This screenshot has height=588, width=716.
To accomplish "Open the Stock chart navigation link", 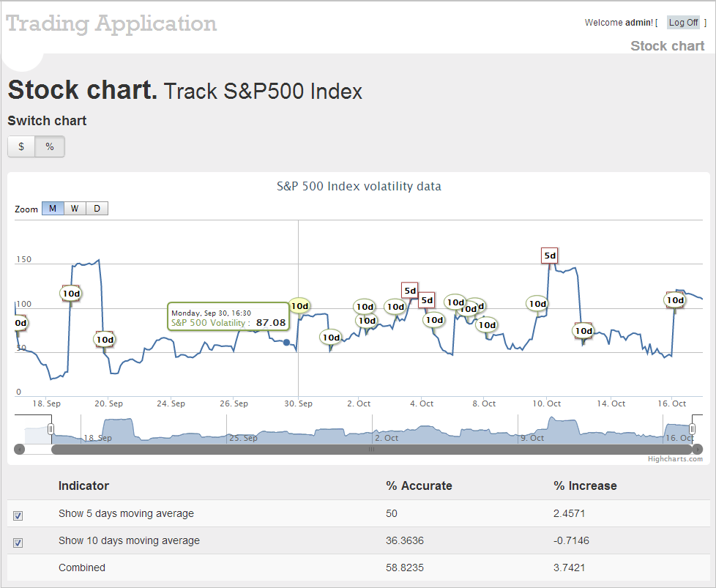I will pos(667,45).
